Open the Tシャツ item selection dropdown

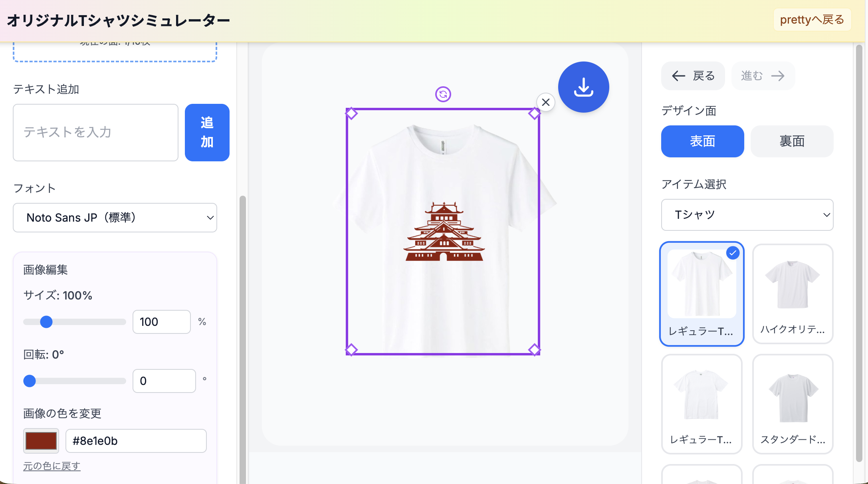click(747, 215)
